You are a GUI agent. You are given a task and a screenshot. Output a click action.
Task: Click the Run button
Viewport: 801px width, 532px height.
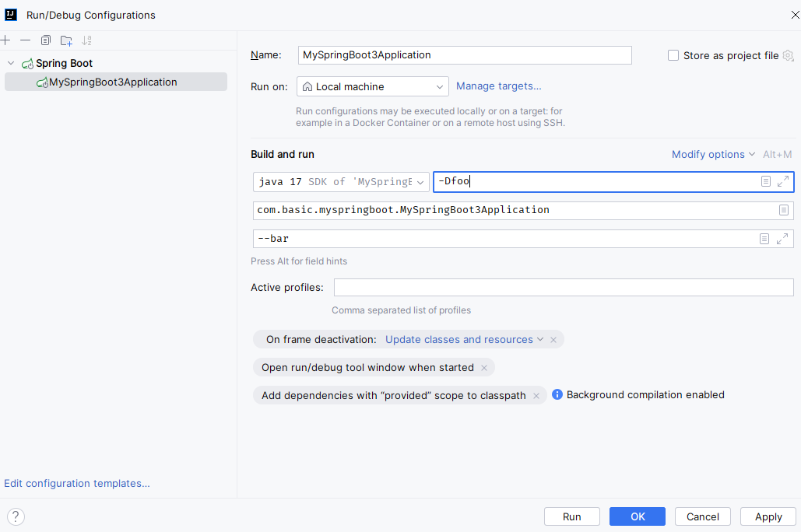(x=571, y=516)
